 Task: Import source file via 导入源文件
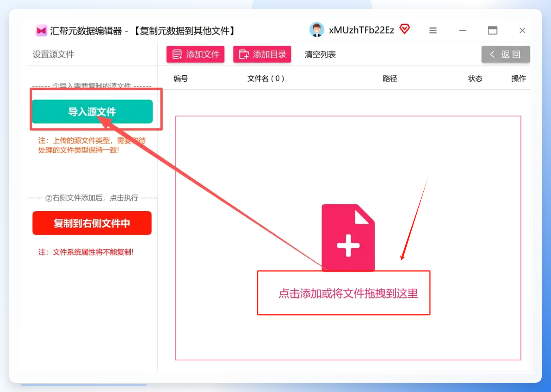[92, 112]
